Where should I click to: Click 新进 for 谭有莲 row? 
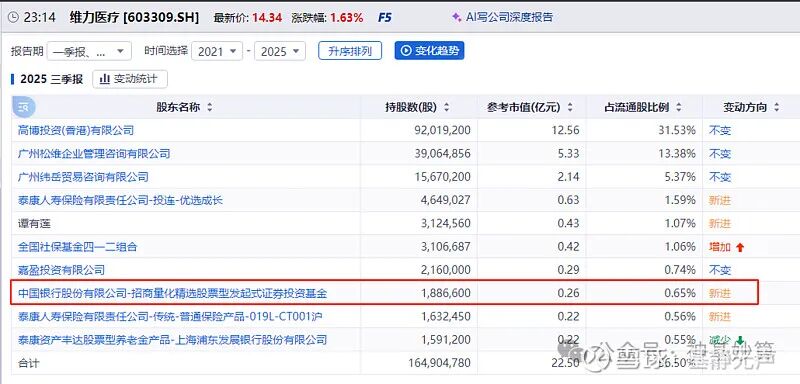720,223
